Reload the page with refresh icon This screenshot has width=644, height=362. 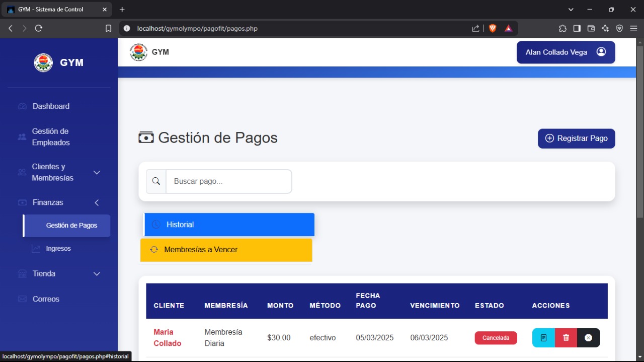click(x=39, y=29)
